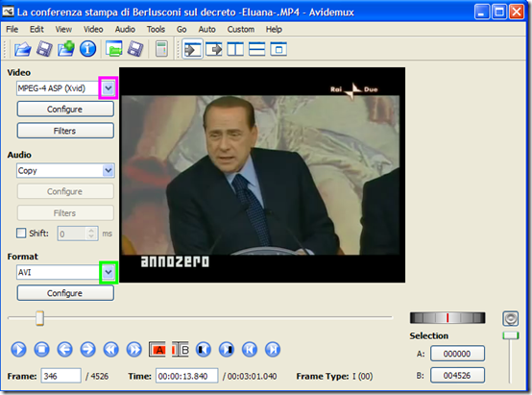
Task: Stop playback with the stop button
Action: pos(41,350)
